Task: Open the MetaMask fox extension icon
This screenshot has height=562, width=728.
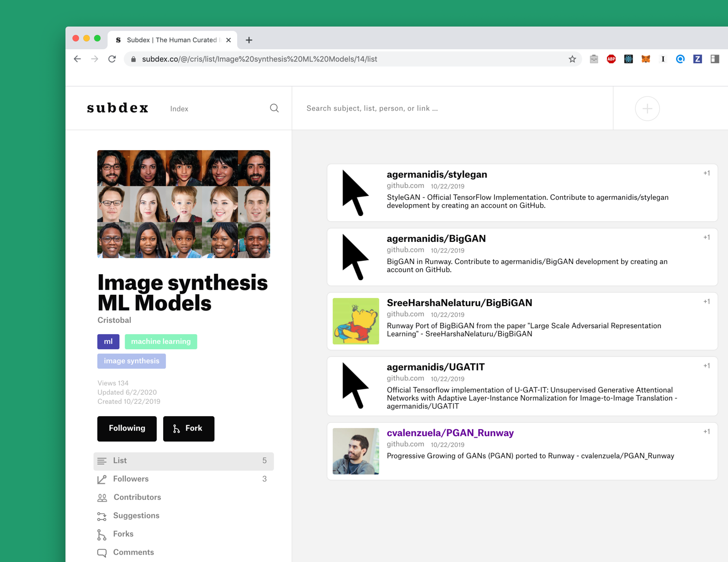Action: (645, 59)
